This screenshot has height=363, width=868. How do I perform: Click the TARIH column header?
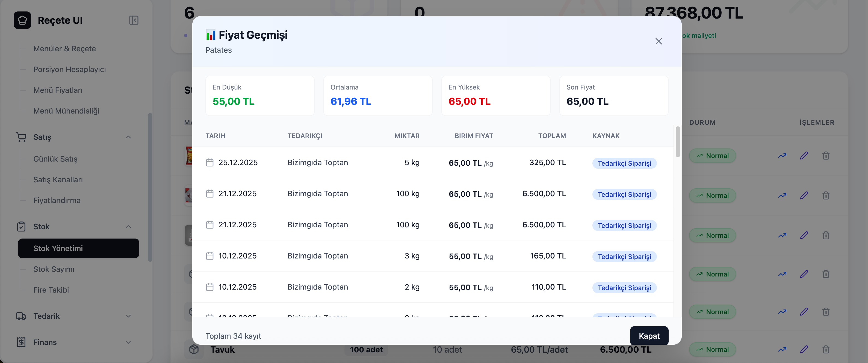(x=215, y=136)
